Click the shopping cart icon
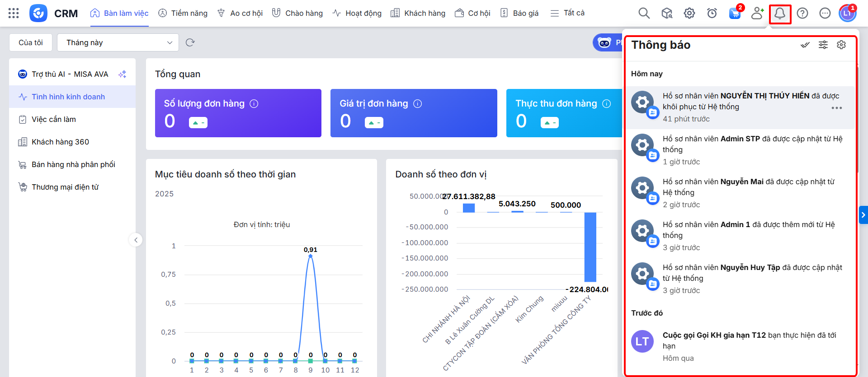Viewport: 868px width, 377px height. pos(735,13)
